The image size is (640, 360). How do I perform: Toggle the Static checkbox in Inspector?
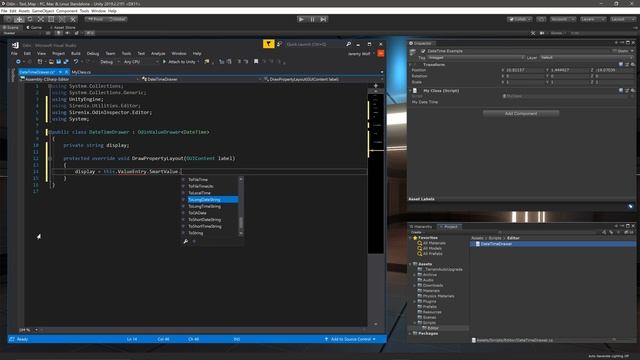614,51
